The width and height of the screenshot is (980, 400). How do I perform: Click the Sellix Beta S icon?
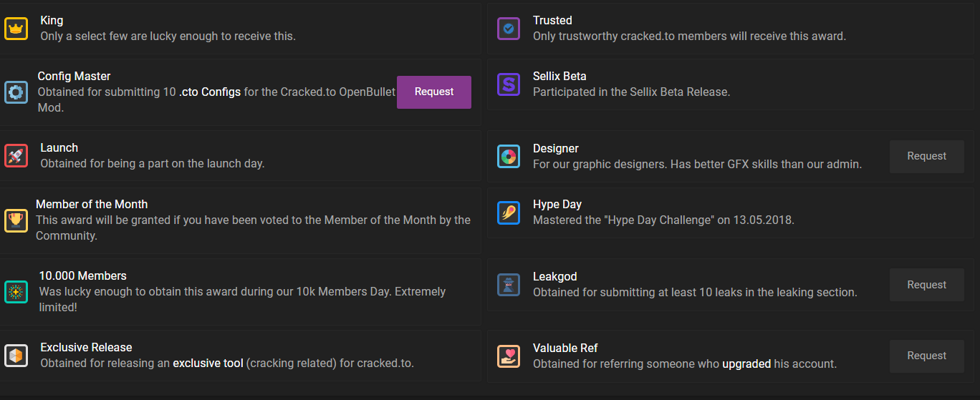[509, 84]
